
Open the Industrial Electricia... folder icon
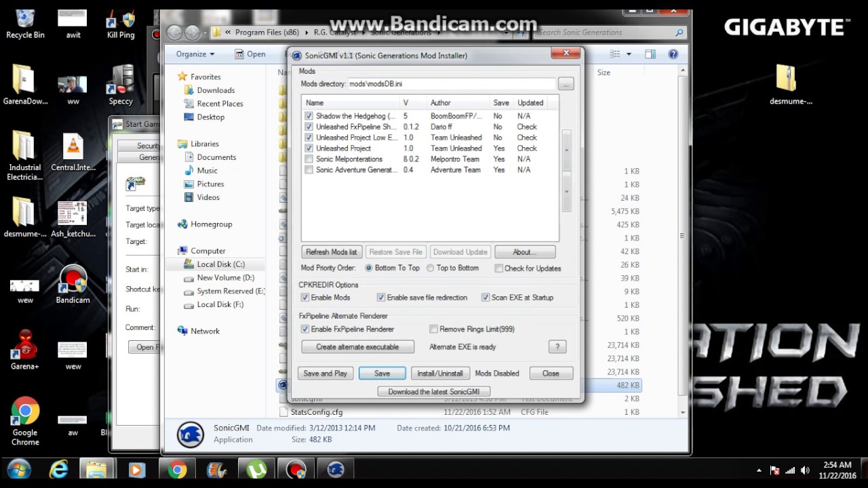point(25,156)
